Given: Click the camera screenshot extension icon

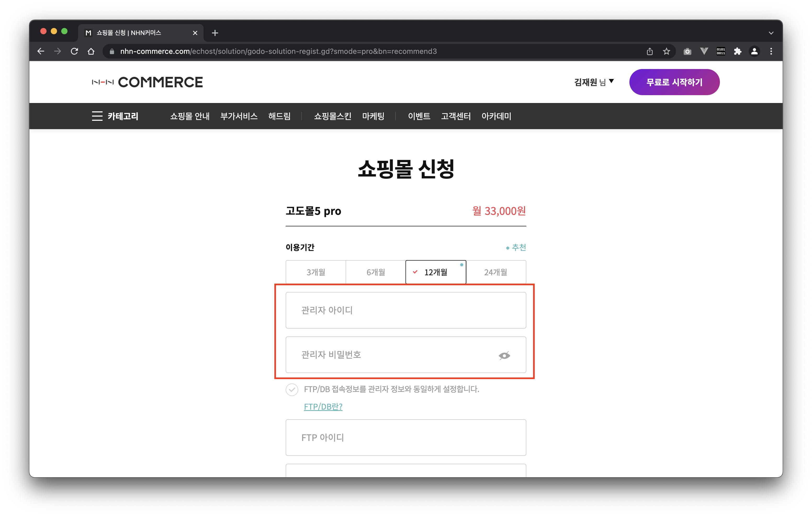Looking at the screenshot, I should (x=687, y=51).
